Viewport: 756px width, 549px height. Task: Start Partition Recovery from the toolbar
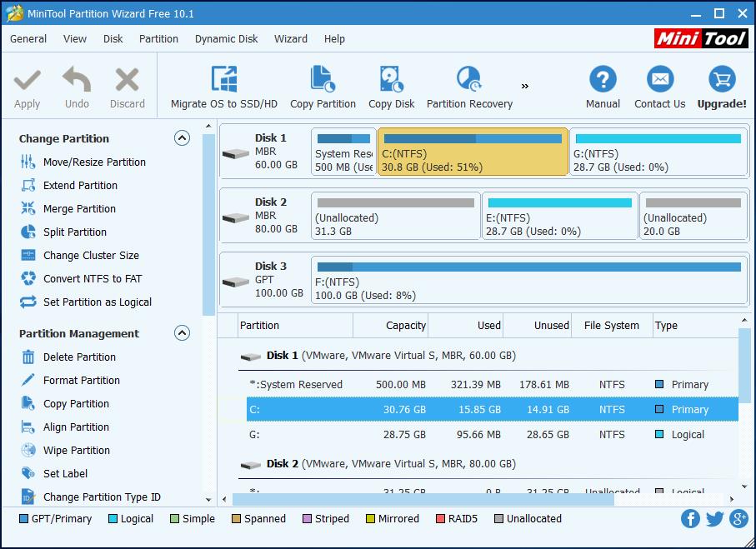point(469,81)
